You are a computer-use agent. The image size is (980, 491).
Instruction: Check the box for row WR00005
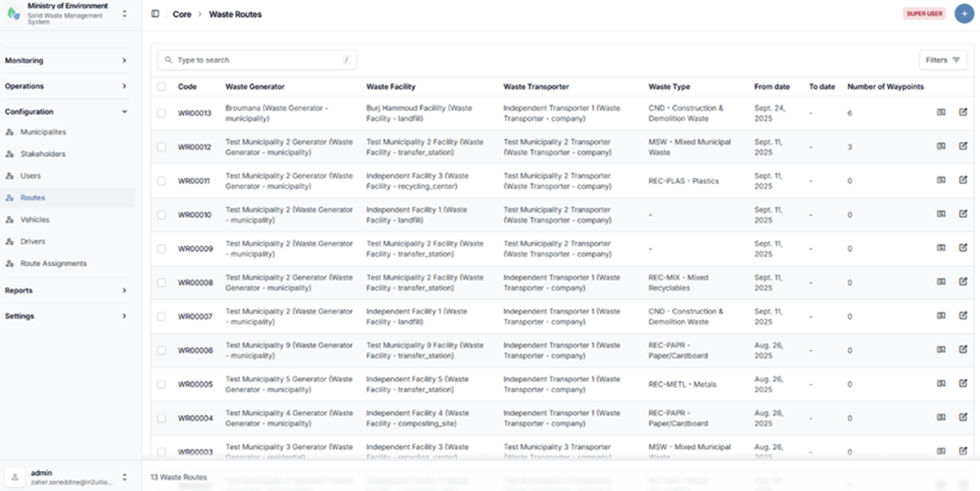pyautogui.click(x=161, y=385)
